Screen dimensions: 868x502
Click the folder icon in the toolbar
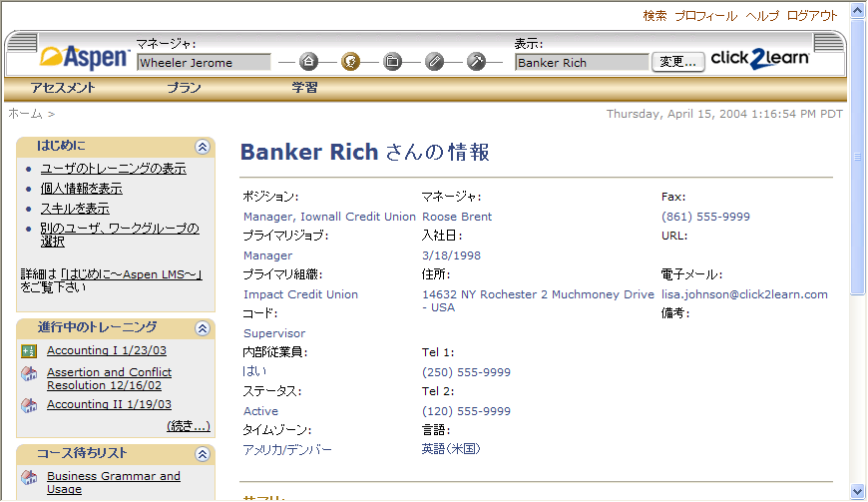click(392, 62)
